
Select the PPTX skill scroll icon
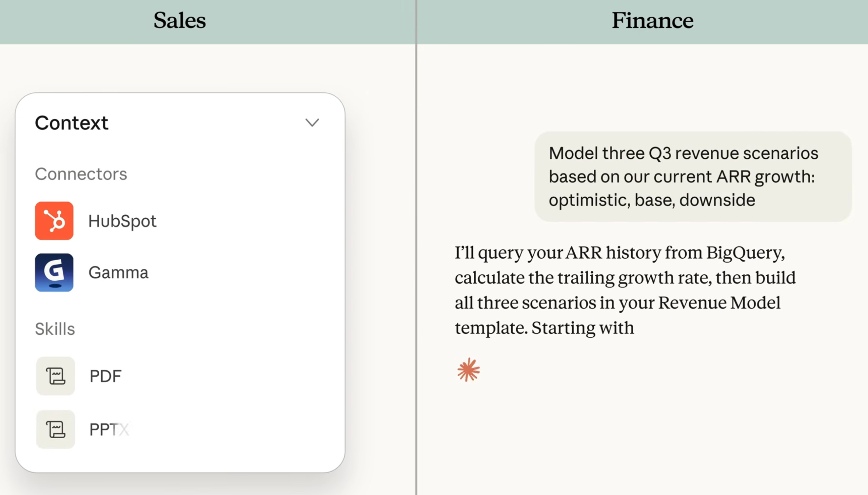55,429
